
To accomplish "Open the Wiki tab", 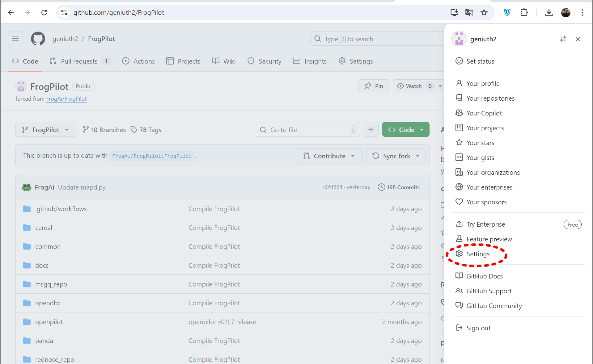I will click(224, 61).
